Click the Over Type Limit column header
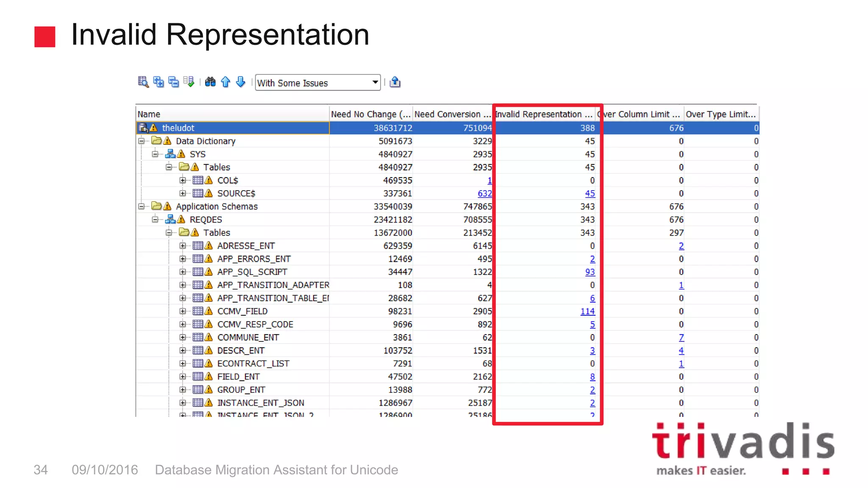This screenshot has height=488, width=868. tap(721, 114)
